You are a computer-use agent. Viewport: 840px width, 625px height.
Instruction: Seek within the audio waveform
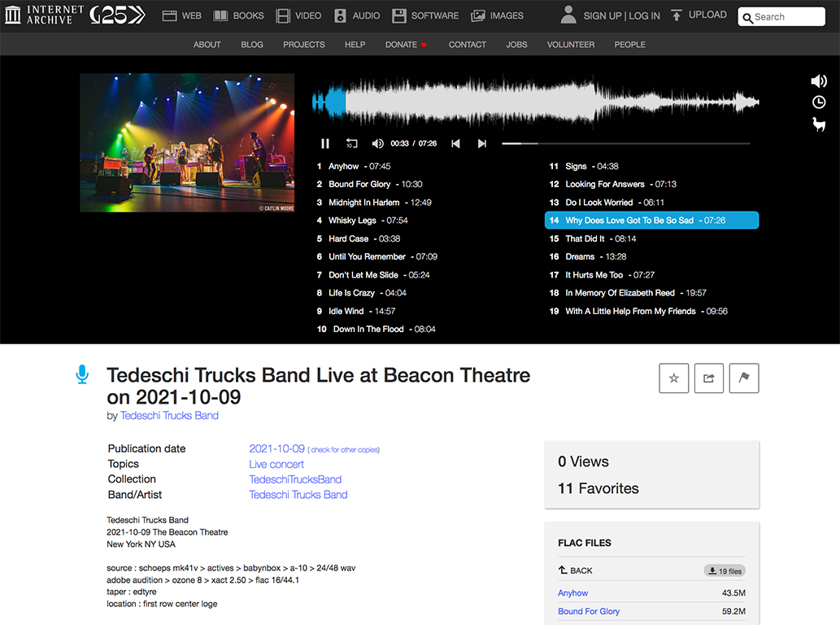point(536,102)
